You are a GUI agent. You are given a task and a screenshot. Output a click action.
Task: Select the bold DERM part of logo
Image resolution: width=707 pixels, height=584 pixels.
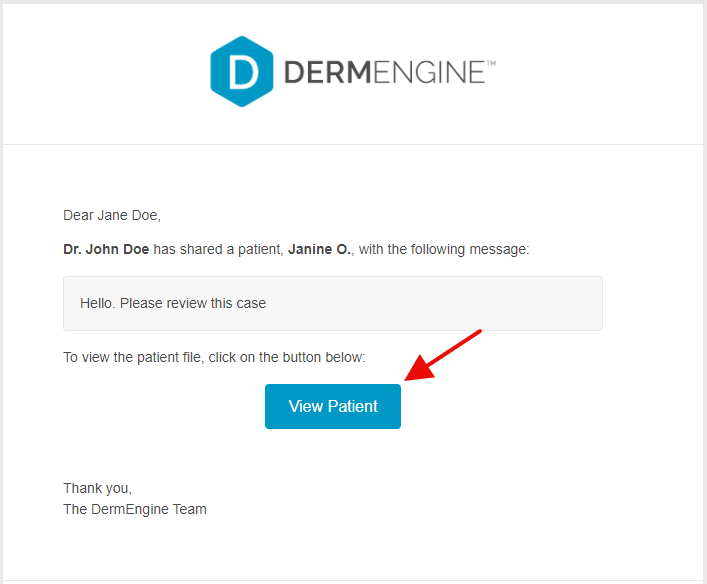point(327,72)
